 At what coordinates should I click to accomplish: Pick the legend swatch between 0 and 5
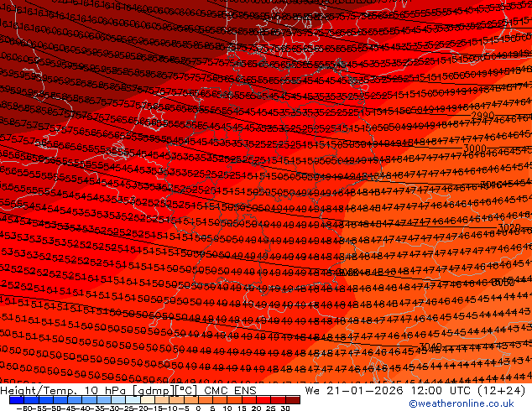[206, 400]
